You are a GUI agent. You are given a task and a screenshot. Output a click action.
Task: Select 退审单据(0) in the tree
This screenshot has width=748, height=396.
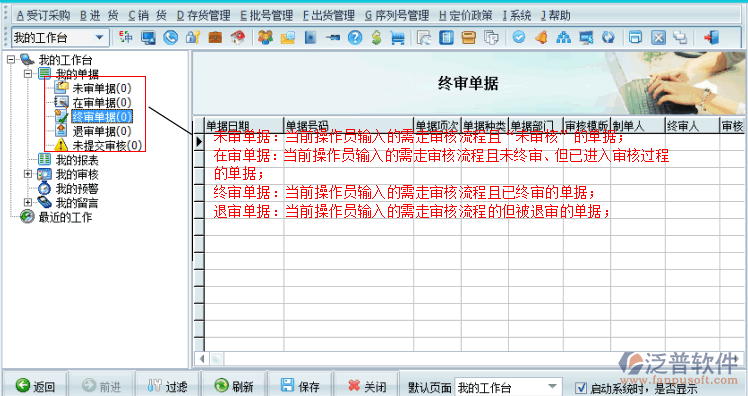102,131
